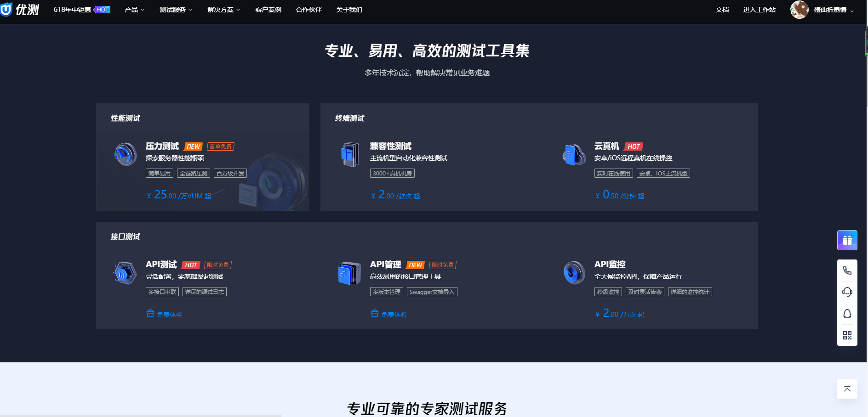This screenshot has width=868, height=417.
Task: Open the 客户案例 menu item
Action: [267, 9]
